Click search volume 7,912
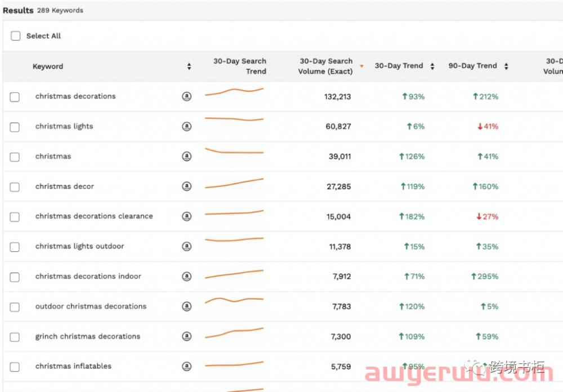The height and width of the screenshot is (392, 563). pos(342,277)
